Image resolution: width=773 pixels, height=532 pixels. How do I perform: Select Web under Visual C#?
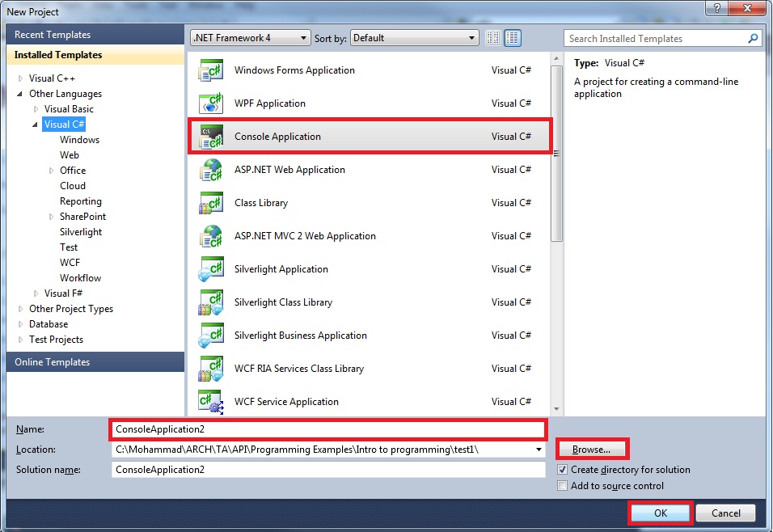tap(70, 154)
